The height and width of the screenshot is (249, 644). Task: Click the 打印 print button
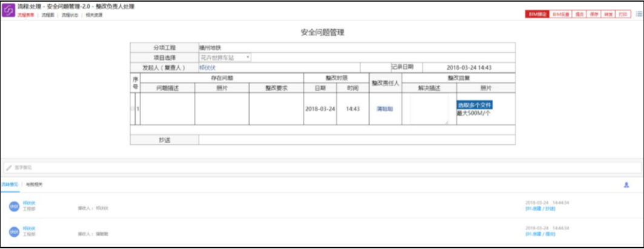pos(623,14)
